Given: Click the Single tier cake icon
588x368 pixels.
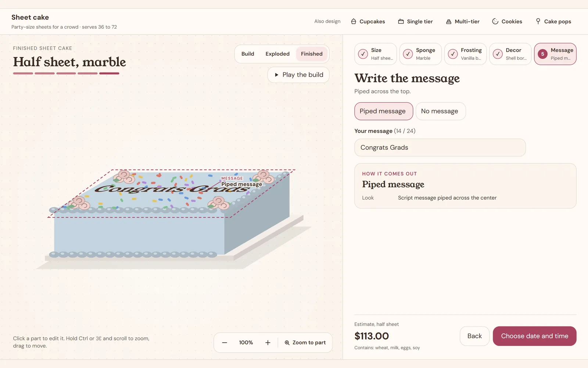Looking at the screenshot, I should (401, 21).
